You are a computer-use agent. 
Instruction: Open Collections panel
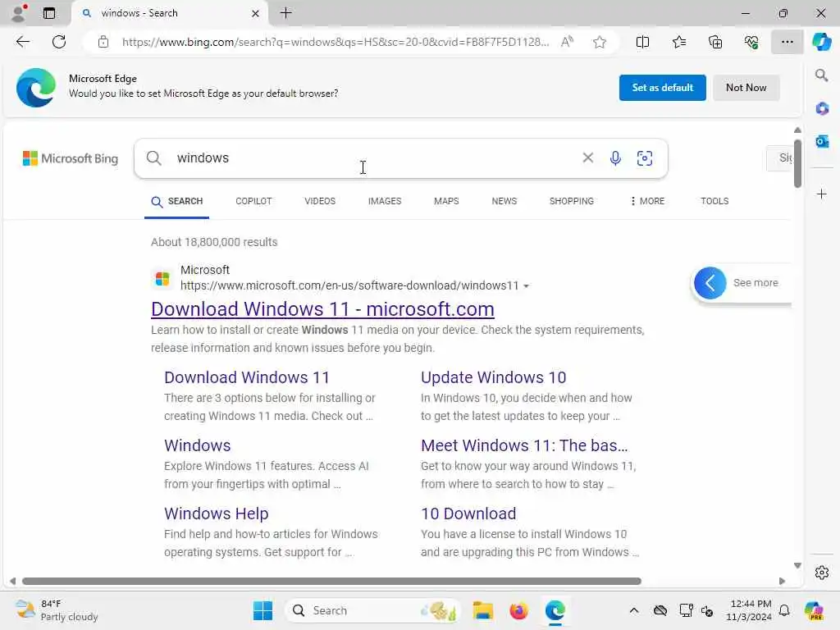click(715, 42)
